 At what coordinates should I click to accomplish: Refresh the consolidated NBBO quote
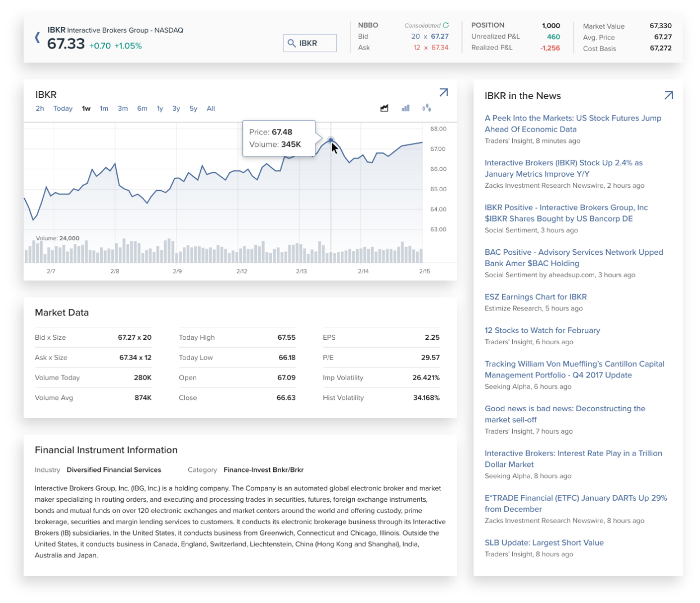446,25
